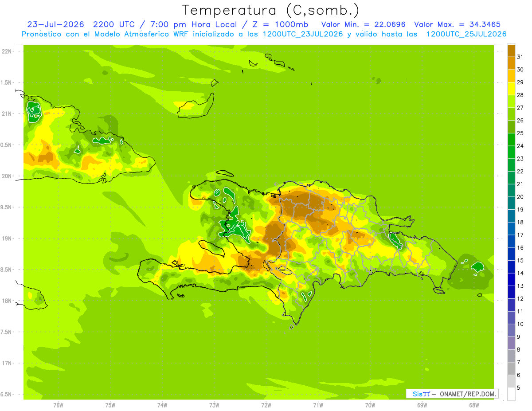Click the '69W' longitude label
The image size is (532, 411).
pos(422,405)
